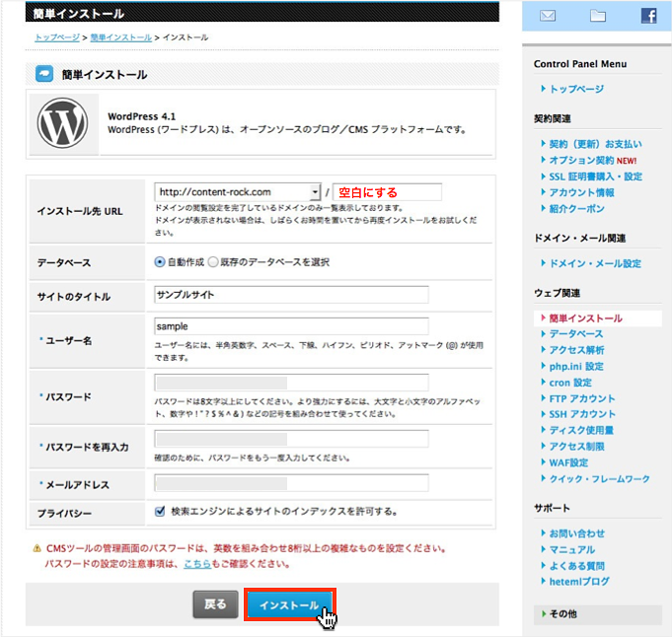
Task: Open SSL 証明書購入・設定 menu item
Action: point(595,177)
